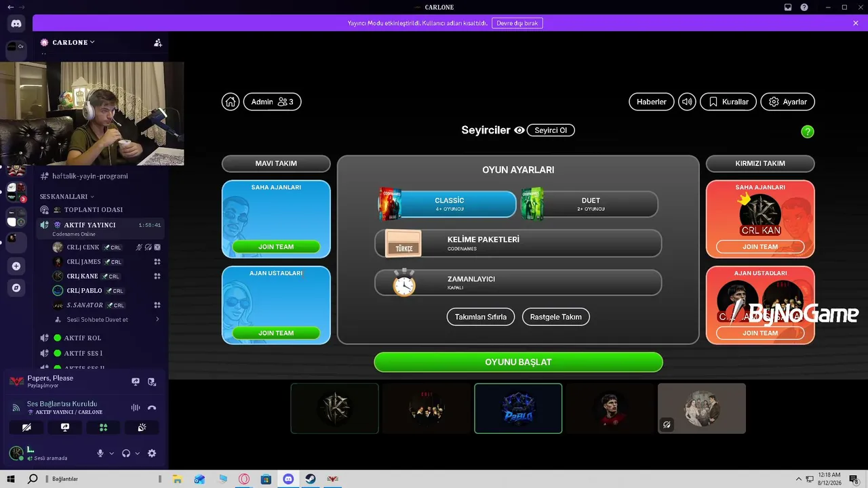Viewport: 868px width, 488px height.
Task: Select the CLASSIC game mode
Action: pyautogui.click(x=448, y=204)
